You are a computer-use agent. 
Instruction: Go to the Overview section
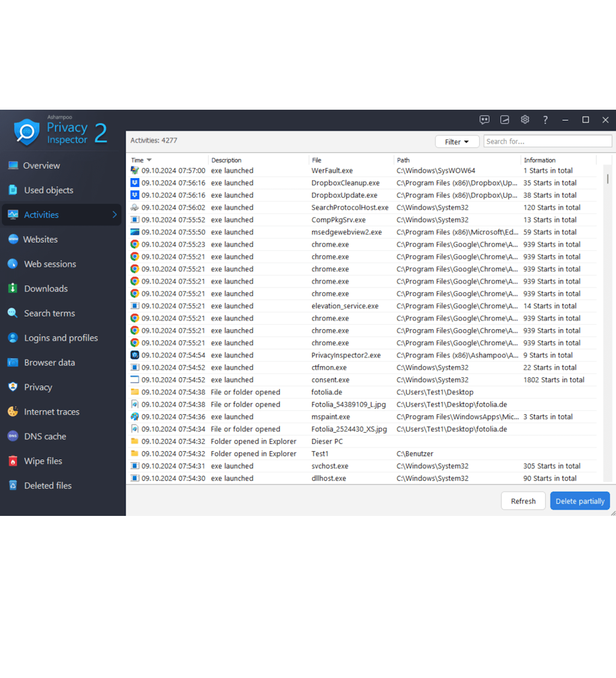pyautogui.click(x=41, y=165)
